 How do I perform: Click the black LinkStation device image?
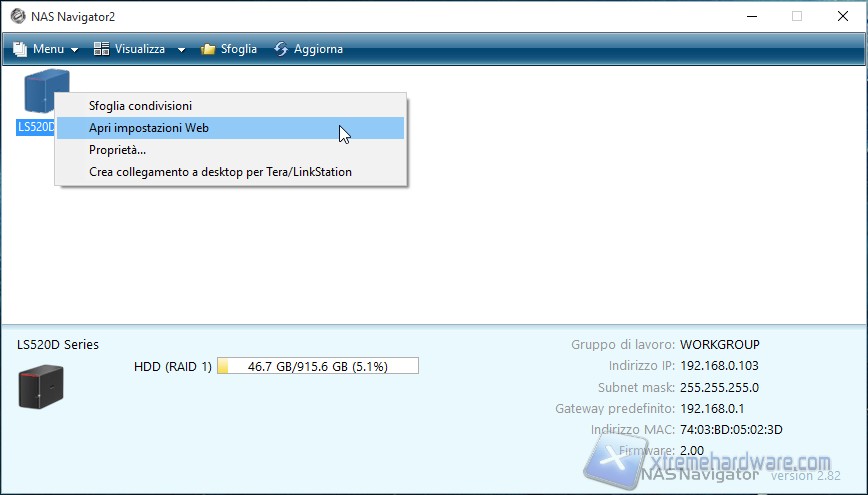click(41, 386)
